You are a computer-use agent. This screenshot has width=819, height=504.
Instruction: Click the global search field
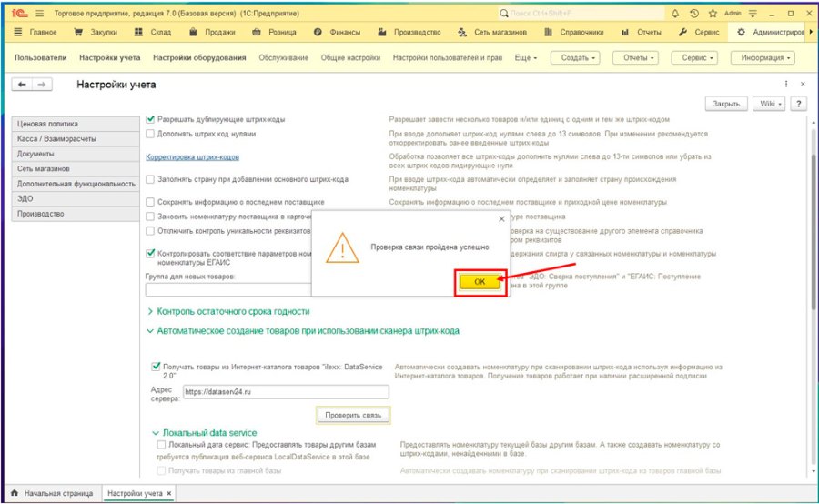tap(581, 13)
